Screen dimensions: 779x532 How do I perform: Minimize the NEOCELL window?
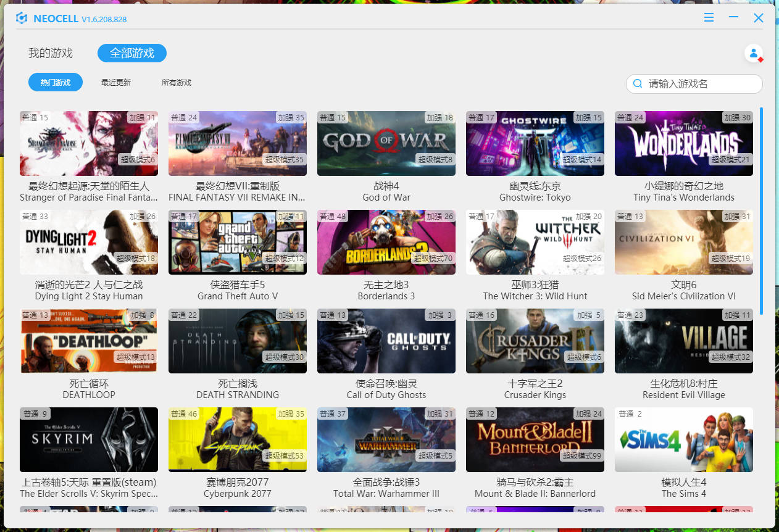pyautogui.click(x=733, y=18)
